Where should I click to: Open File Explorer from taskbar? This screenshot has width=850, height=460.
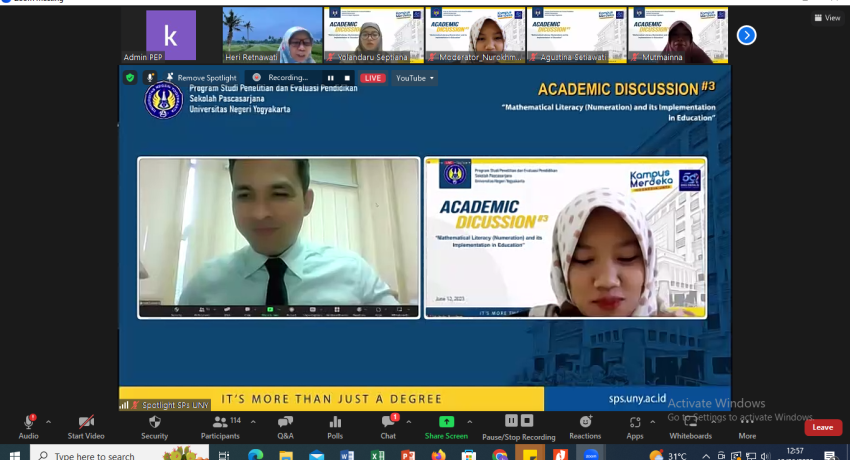tap(286, 455)
